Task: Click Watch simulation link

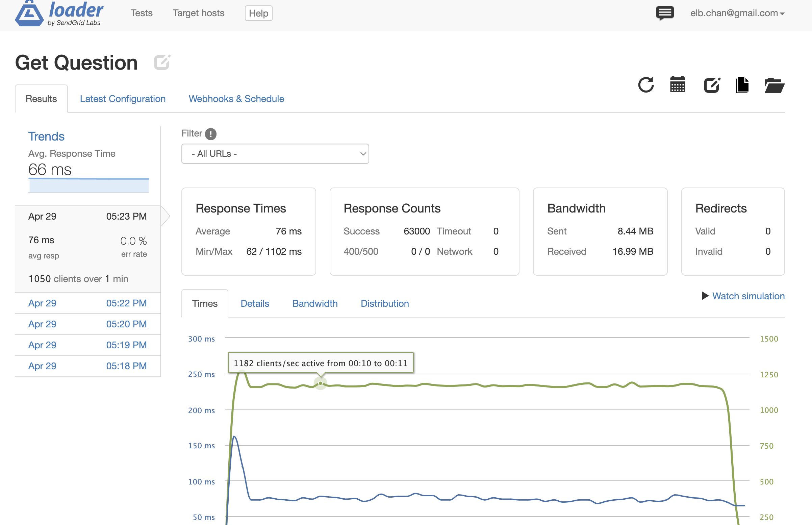Action: [x=748, y=296]
